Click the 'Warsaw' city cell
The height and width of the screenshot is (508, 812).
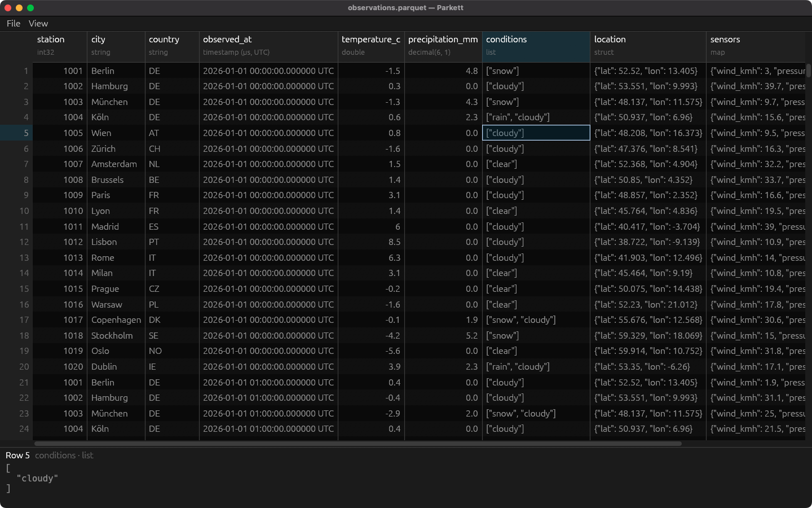pos(116,305)
